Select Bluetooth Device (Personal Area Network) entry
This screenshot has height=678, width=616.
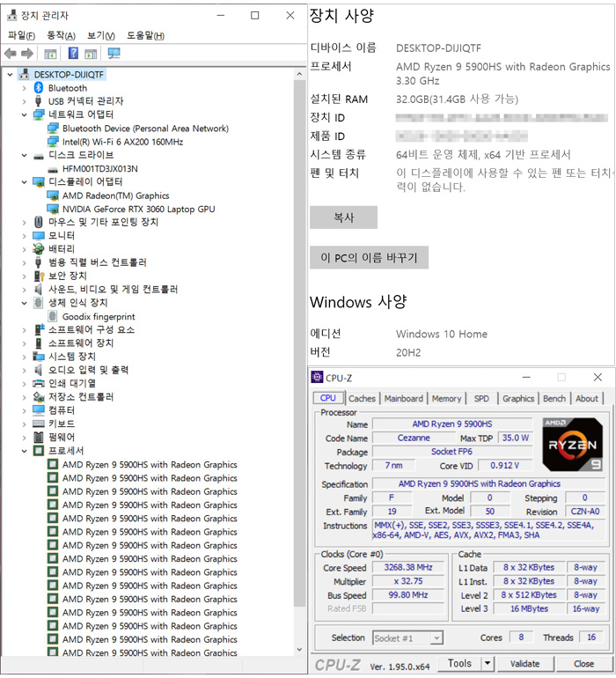tap(145, 129)
